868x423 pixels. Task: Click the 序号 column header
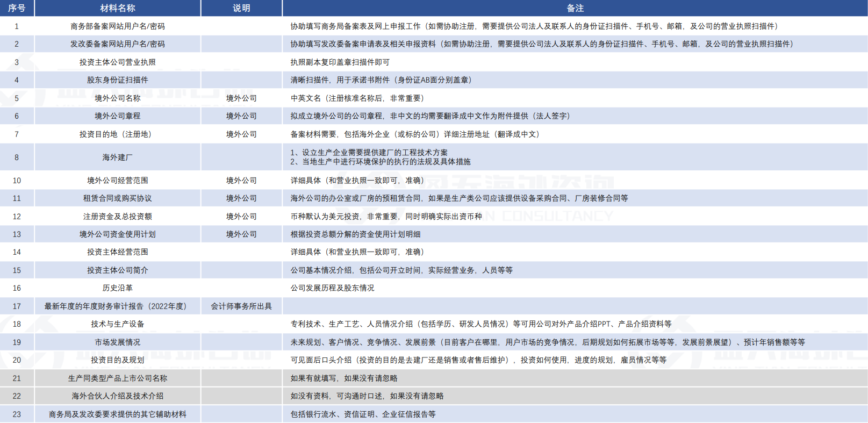coord(17,8)
